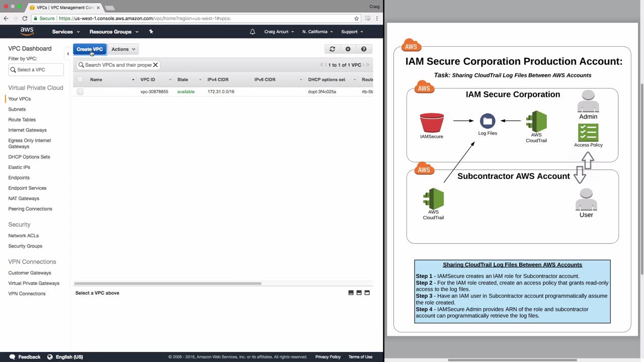Click the Subcontractor User person icon in diagram
The height and width of the screenshot is (362, 644).
(586, 200)
